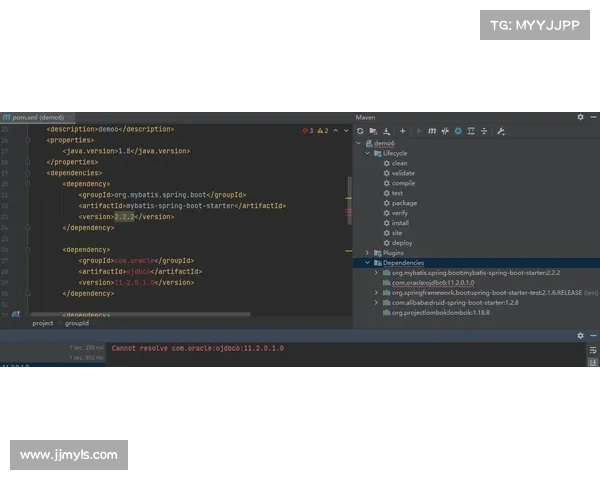Select the site lifecycle goal
This screenshot has width=600, height=480.
click(x=393, y=233)
